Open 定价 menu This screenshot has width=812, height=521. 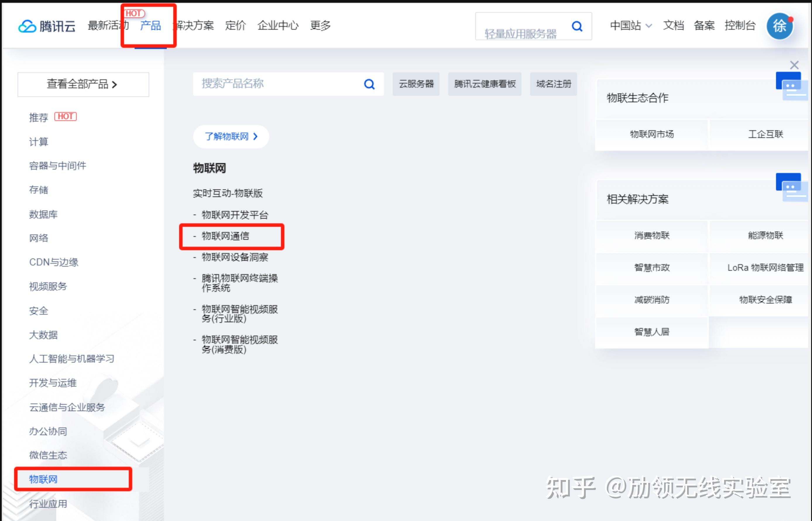[235, 25]
